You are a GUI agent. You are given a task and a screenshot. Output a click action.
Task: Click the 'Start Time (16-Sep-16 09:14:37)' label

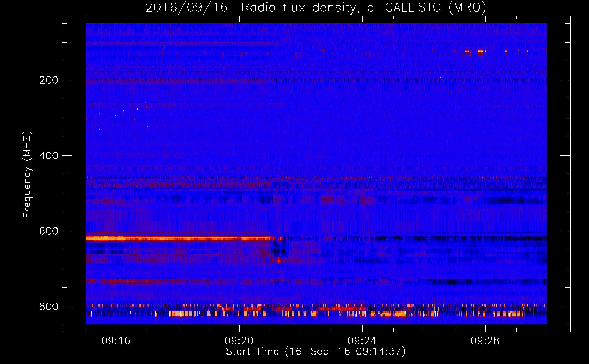pos(316,352)
